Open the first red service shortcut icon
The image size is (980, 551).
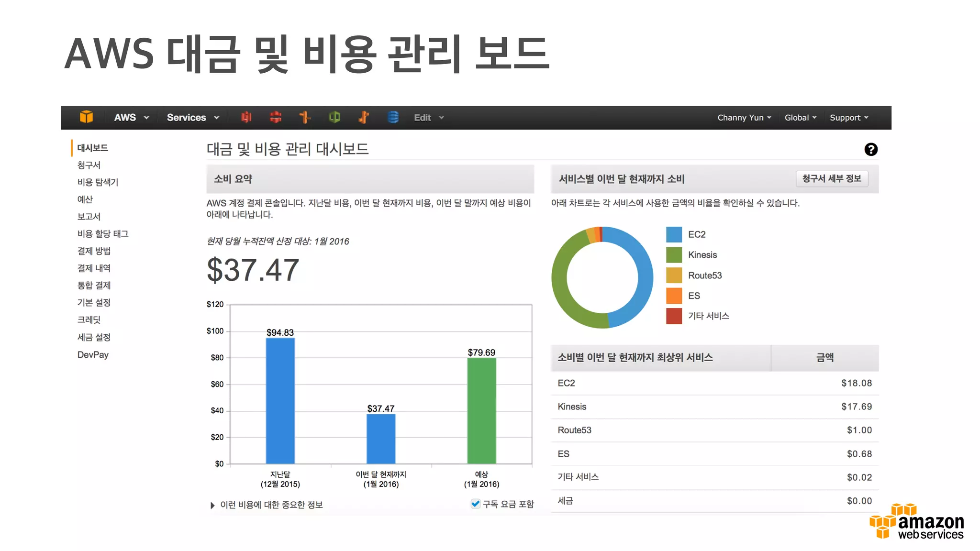tap(246, 117)
